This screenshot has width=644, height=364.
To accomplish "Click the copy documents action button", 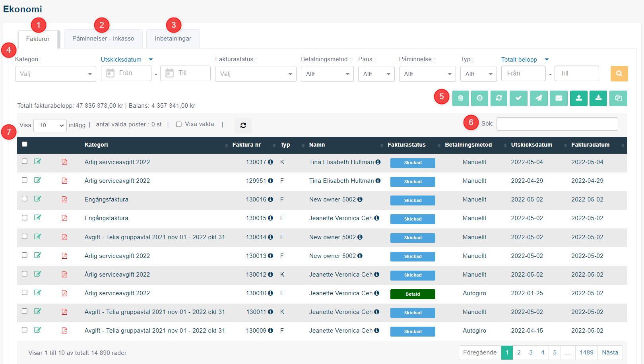I will (x=618, y=98).
